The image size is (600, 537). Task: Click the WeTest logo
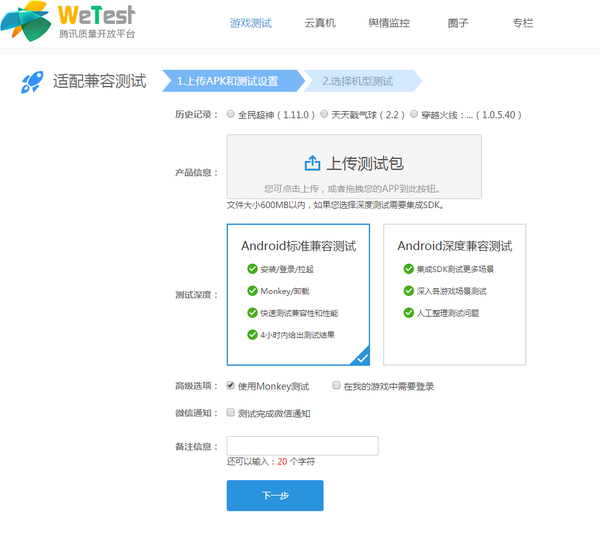pyautogui.click(x=68, y=21)
